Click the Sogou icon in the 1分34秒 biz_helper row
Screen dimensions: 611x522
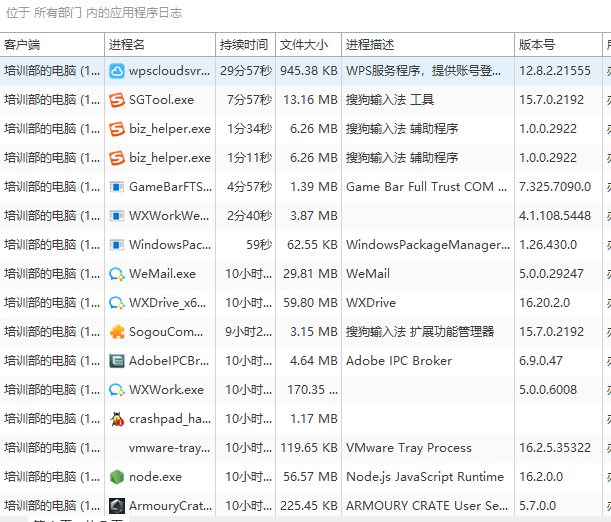pyautogui.click(x=117, y=129)
